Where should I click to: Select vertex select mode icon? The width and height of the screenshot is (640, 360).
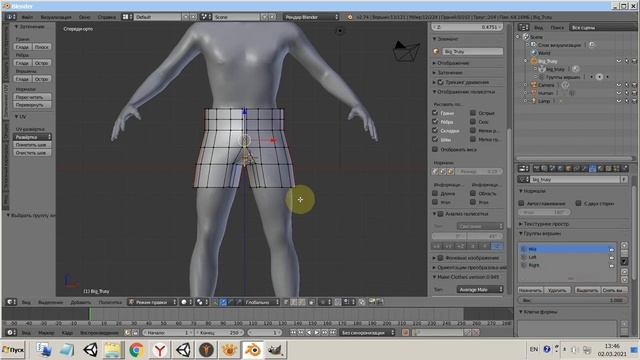(287, 302)
